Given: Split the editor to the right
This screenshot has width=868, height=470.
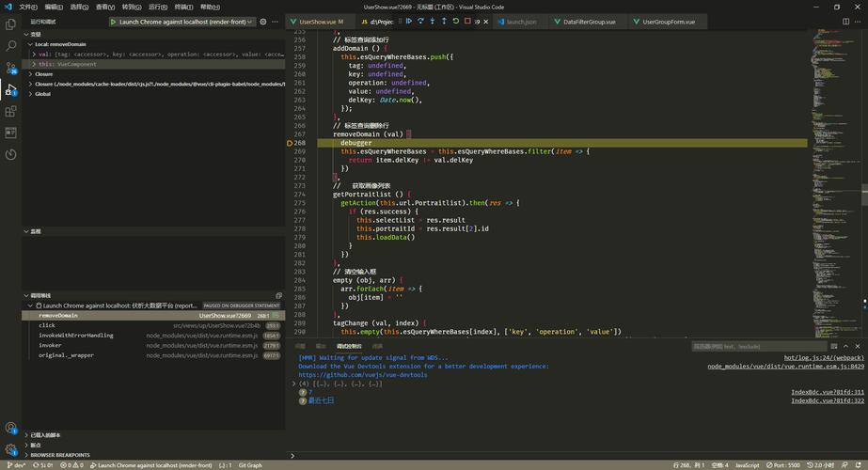Looking at the screenshot, I should pyautogui.click(x=845, y=22).
